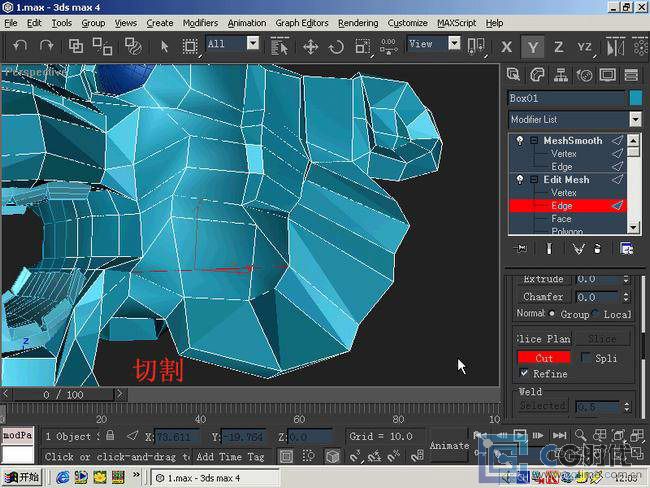Viewport: 650px width, 488px height.
Task: Select Vertex sub-object under Edit Mesh
Action: pyautogui.click(x=564, y=192)
